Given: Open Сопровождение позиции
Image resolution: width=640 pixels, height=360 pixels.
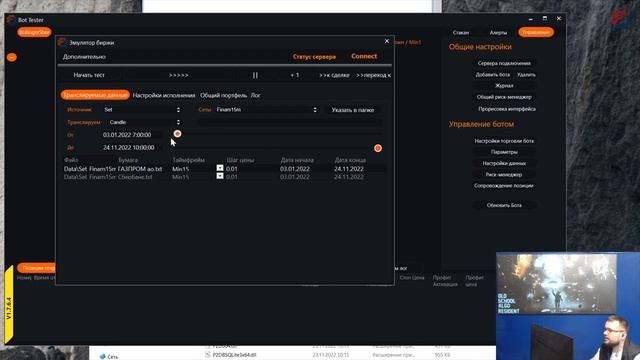Looking at the screenshot, I should coord(504,186).
